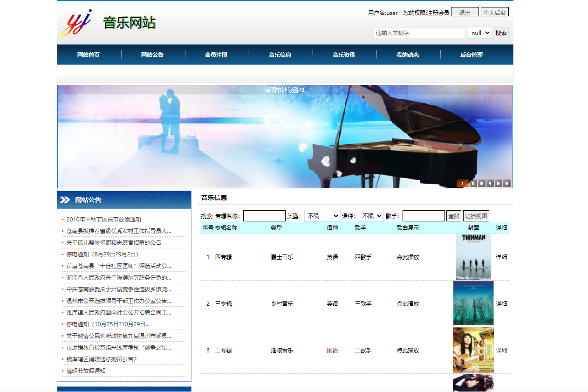Select the 网站首页 navigation menu item

click(89, 55)
